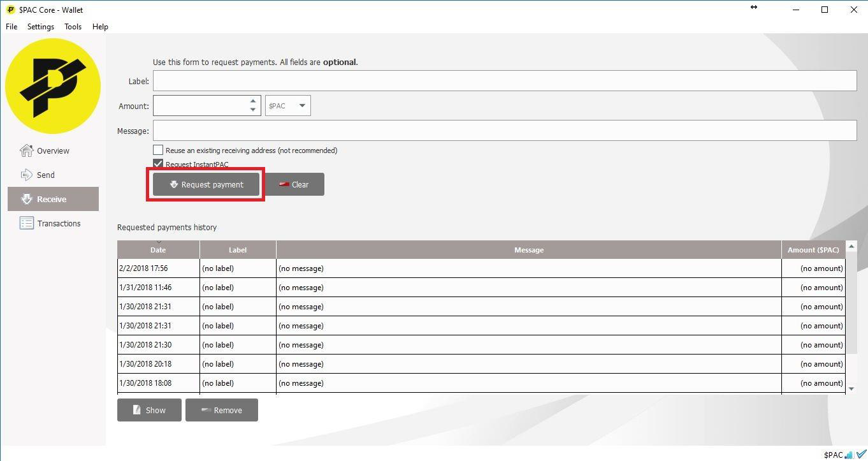Click the Remove button below history
The width and height of the screenshot is (868, 461).
(222, 410)
